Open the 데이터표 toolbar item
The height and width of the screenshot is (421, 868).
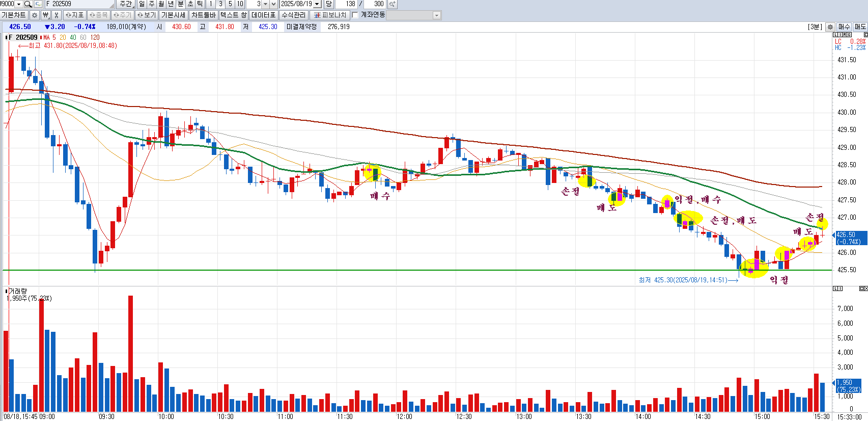pyautogui.click(x=263, y=15)
